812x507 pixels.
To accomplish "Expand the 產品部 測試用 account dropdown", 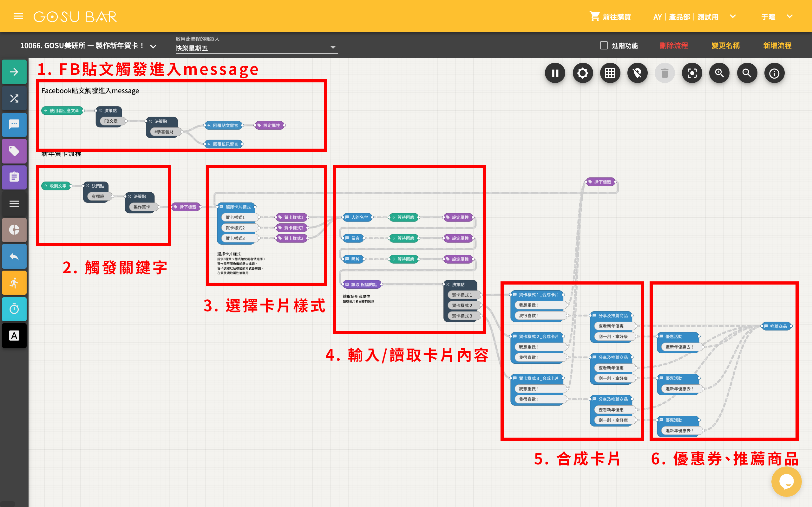I will [733, 16].
